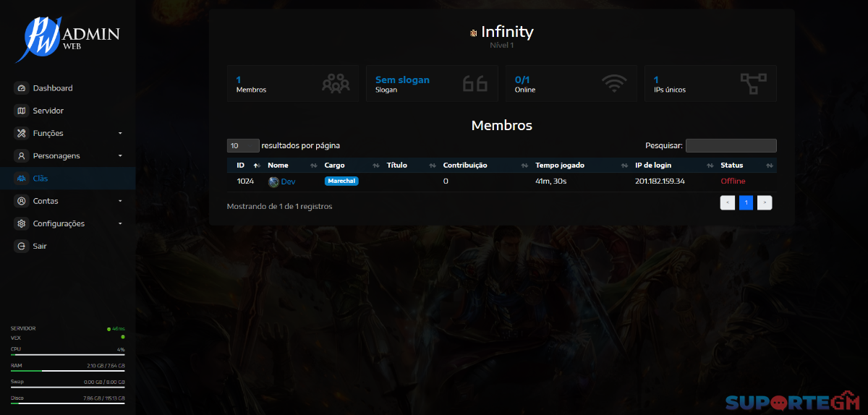Click the Servidor map icon
The height and width of the screenshot is (415, 868).
pos(21,111)
